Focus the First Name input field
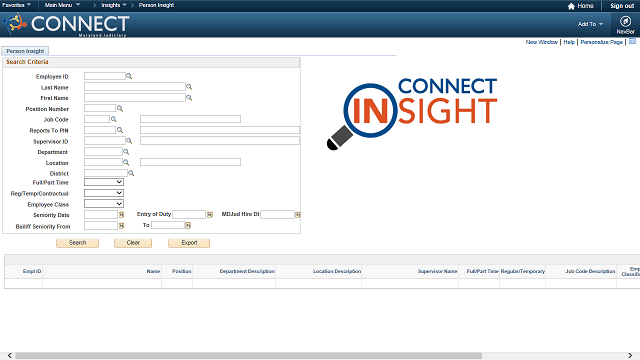 tap(135, 98)
